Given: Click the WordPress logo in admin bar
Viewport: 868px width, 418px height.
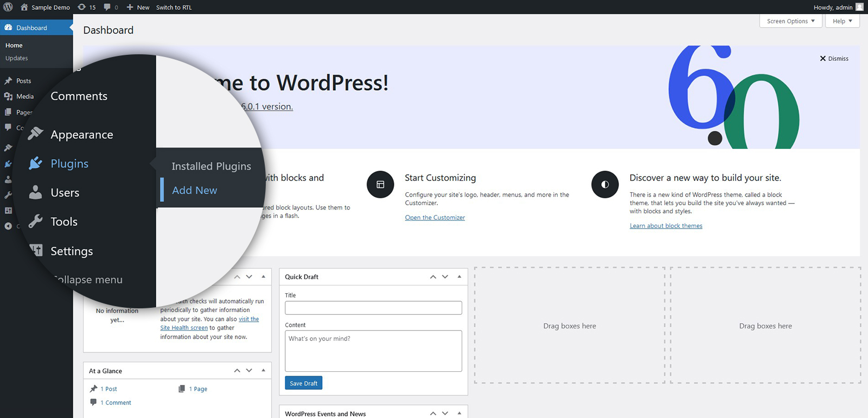Looking at the screenshot, I should [x=8, y=7].
